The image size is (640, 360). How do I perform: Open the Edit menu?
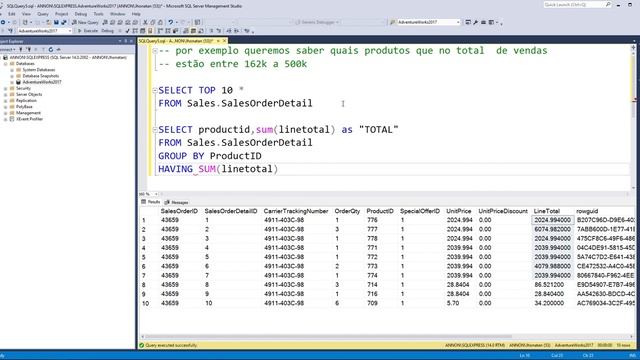coord(12,14)
